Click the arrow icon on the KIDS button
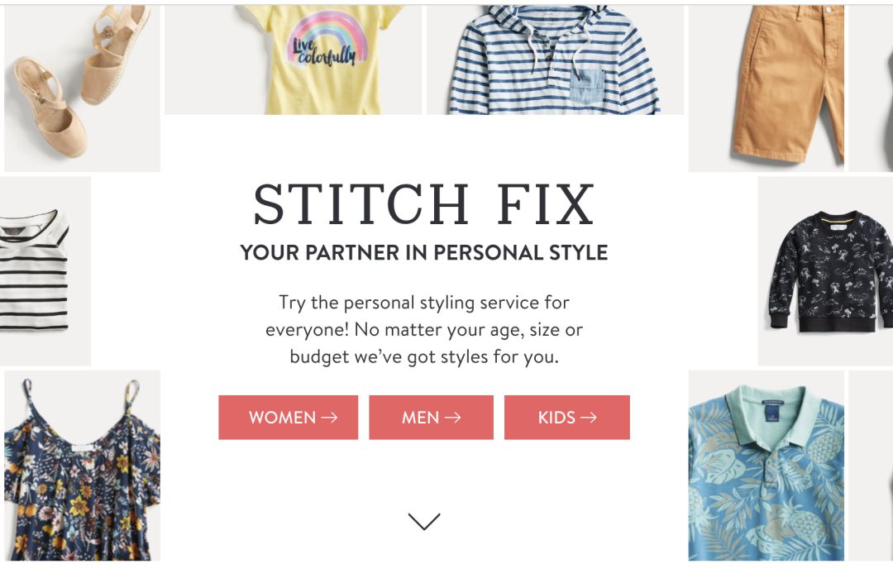Viewport: 893px width, 588px height. pyautogui.click(x=589, y=418)
